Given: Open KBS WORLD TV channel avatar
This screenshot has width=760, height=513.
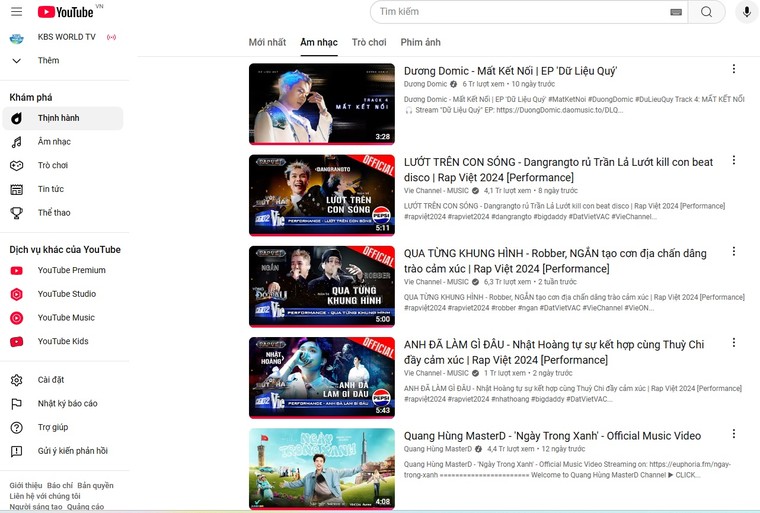Looking at the screenshot, I should [x=16, y=38].
